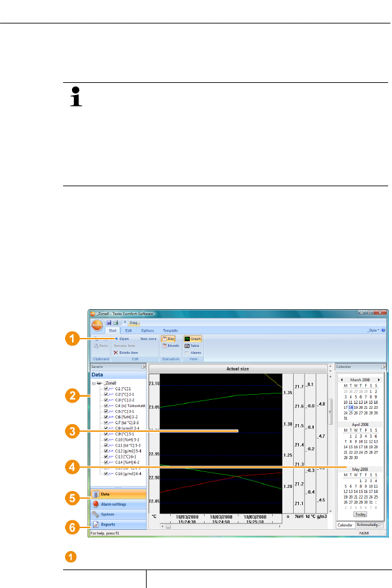The width and height of the screenshot is (392, 588).
Task: Uncheck channel C:6 [%rH] 3-2
Action: (106, 417)
